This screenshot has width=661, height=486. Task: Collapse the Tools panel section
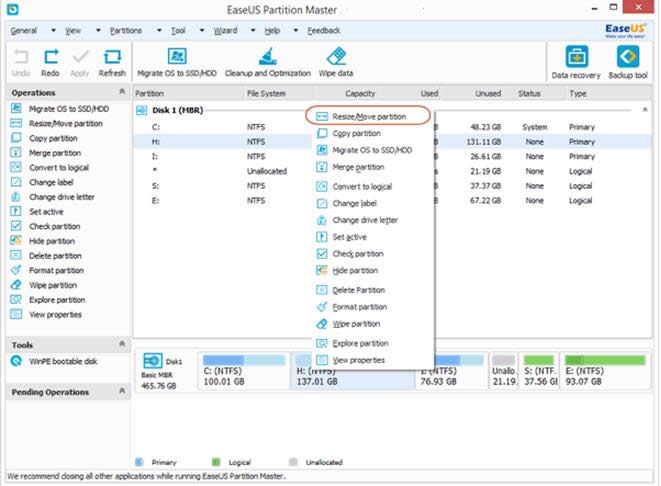[x=123, y=344]
